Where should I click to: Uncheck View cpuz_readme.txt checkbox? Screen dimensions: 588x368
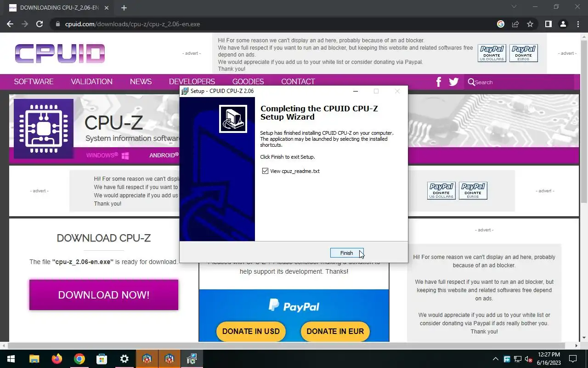(x=265, y=171)
